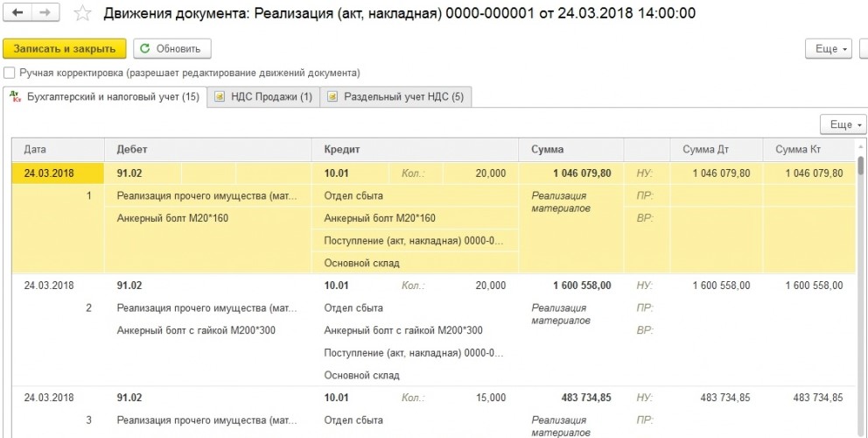Click the Сумма column header
The height and width of the screenshot is (438, 868).
point(547,150)
